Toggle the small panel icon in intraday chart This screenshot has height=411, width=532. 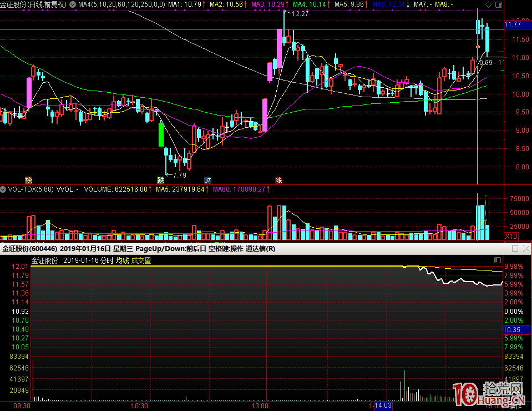(497, 260)
